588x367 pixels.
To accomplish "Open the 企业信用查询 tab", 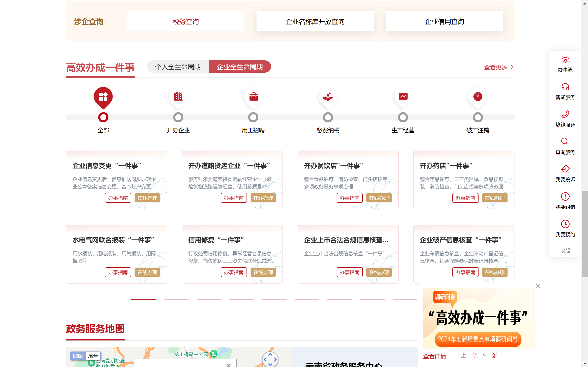I will tap(444, 21).
